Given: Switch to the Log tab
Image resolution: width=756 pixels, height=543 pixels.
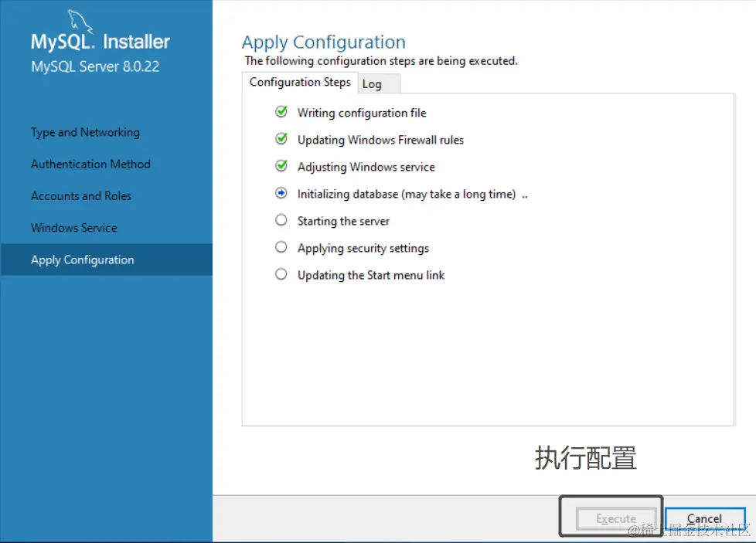Looking at the screenshot, I should tap(379, 84).
